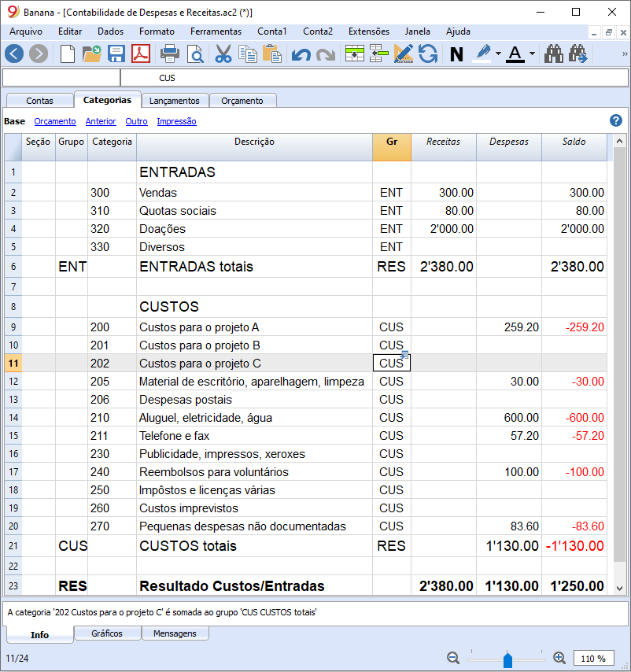Select the Gr column header
The height and width of the screenshot is (672, 631).
click(x=392, y=147)
